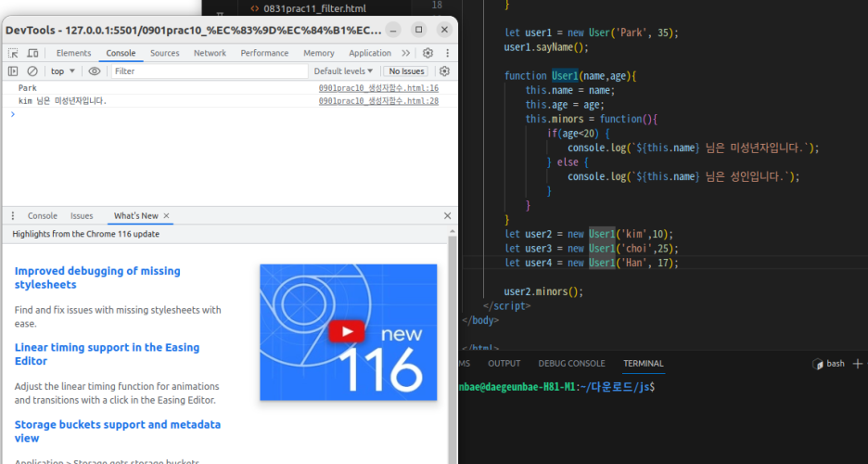Maximize the DevTools window
The height and width of the screenshot is (464, 868).
pyautogui.click(x=418, y=30)
